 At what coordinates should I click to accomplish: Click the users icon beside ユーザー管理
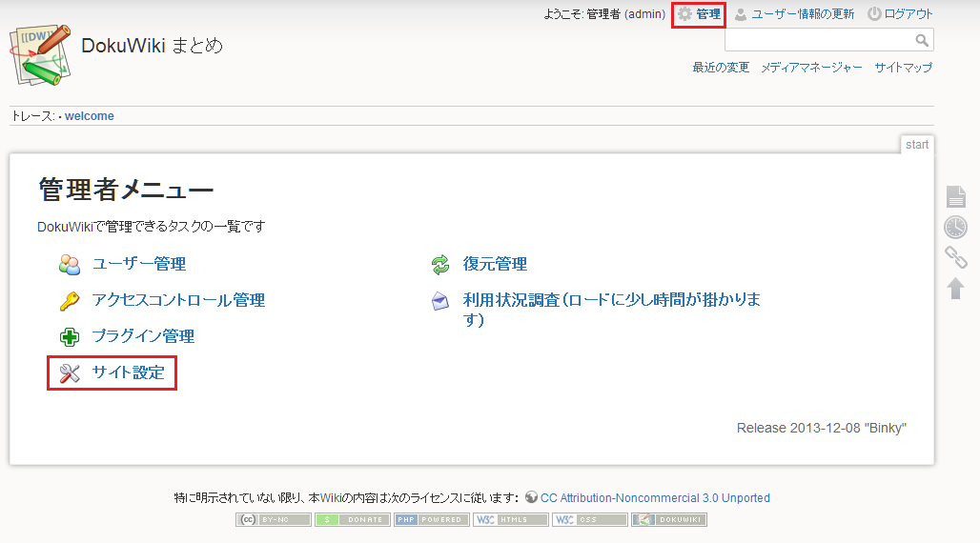[x=70, y=265]
